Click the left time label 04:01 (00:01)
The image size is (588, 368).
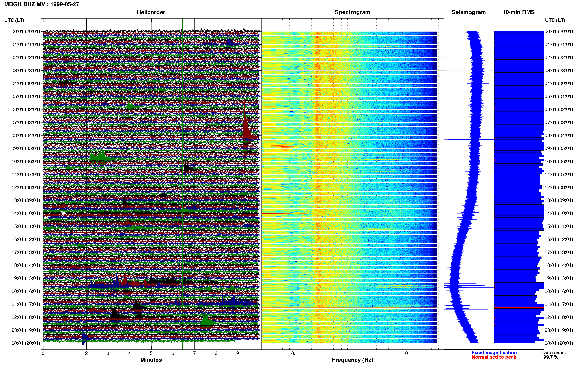[26, 83]
